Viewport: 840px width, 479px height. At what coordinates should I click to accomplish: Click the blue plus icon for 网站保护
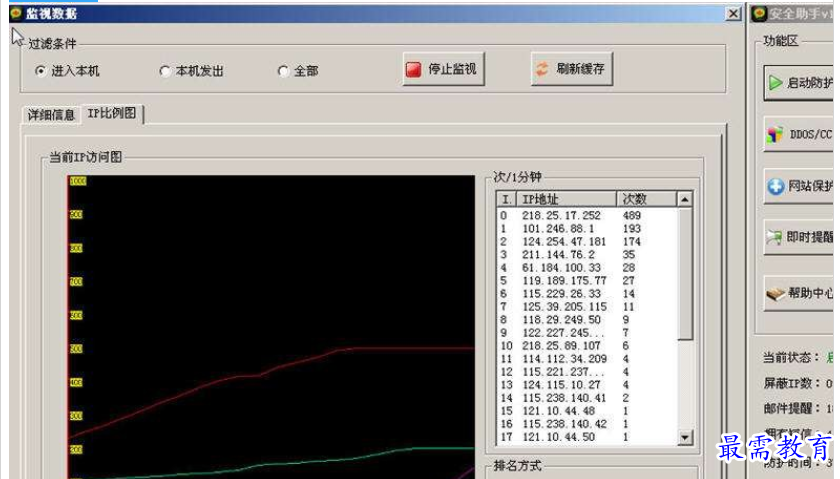(x=776, y=186)
